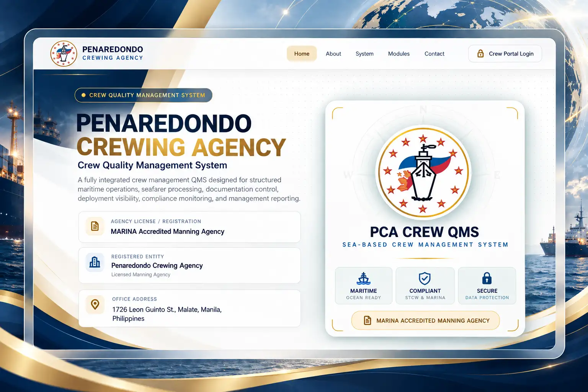Screen dimensions: 588x392
Task: Click the location pin icon in the Office Address card
Action: 95,305
